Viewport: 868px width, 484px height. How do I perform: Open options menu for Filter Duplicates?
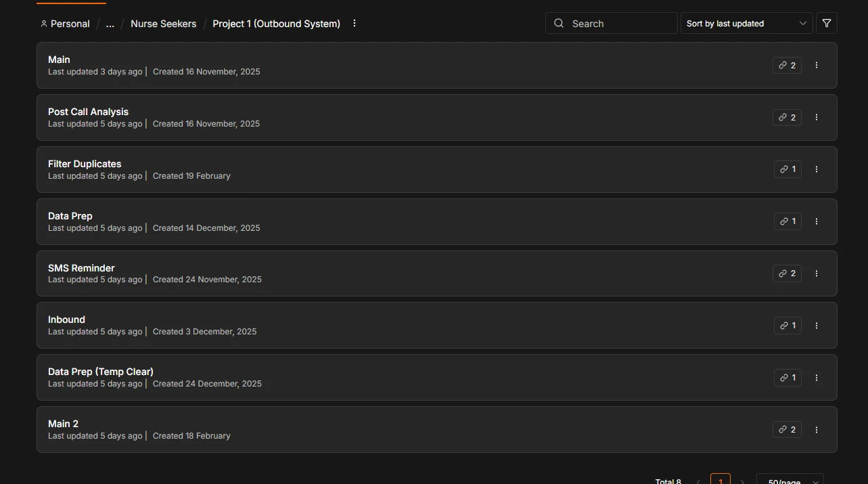(817, 169)
